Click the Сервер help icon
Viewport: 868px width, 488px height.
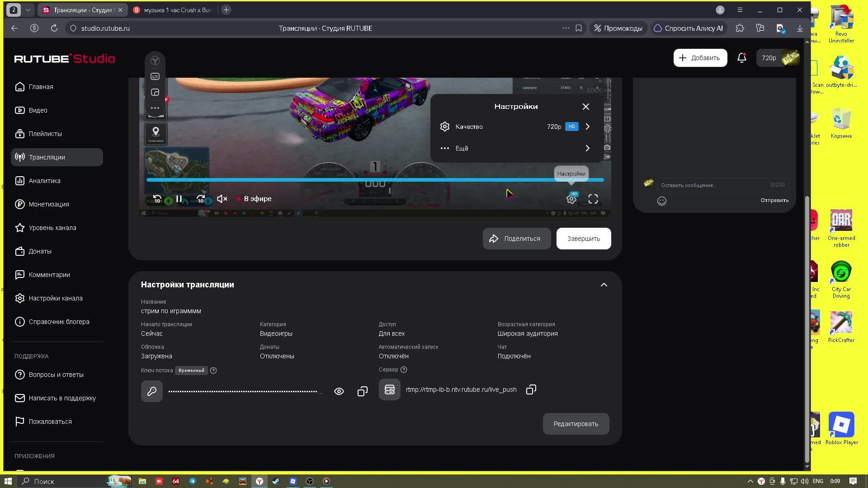tap(404, 370)
